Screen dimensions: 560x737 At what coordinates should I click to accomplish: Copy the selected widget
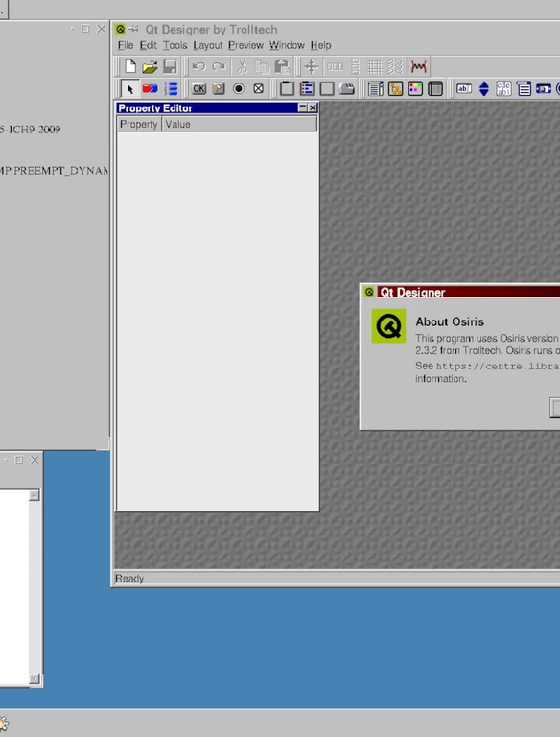pos(262,67)
